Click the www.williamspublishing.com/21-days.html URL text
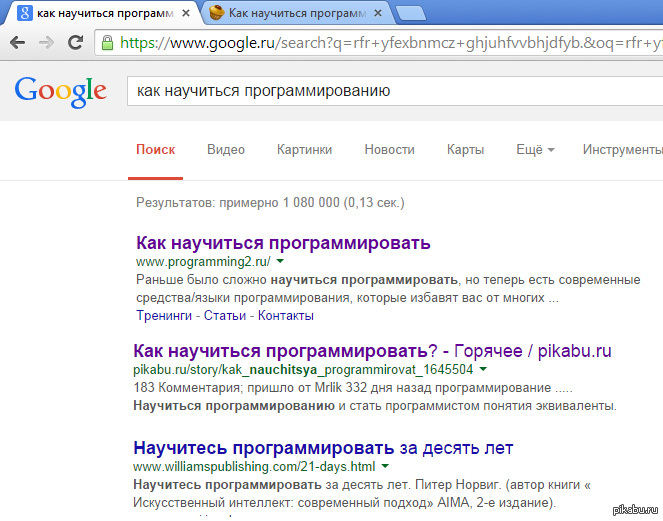The width and height of the screenshot is (663, 521). tap(254, 466)
